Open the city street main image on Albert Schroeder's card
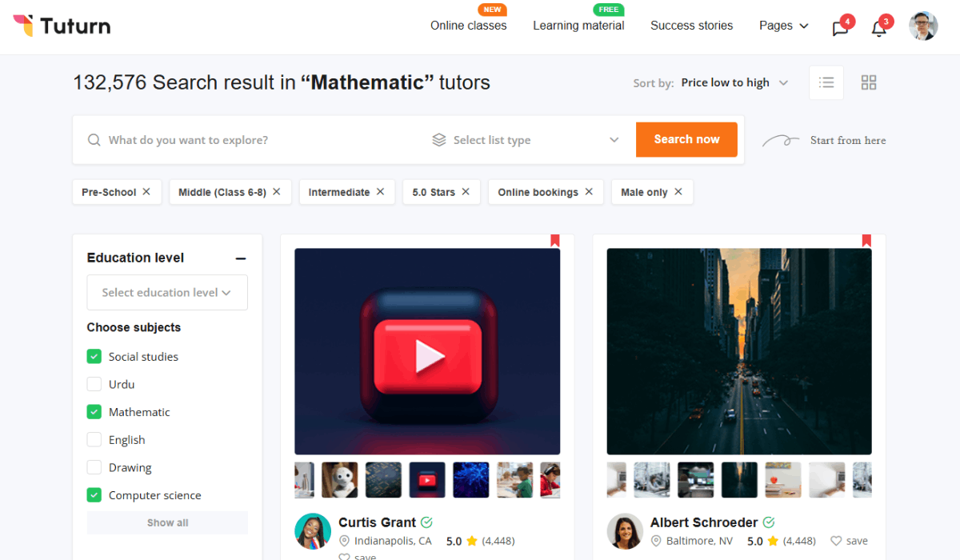 [x=739, y=351]
